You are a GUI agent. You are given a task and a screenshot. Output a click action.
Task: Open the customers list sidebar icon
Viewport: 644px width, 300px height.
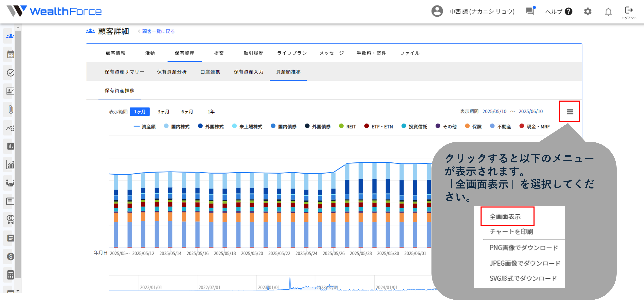point(10,36)
